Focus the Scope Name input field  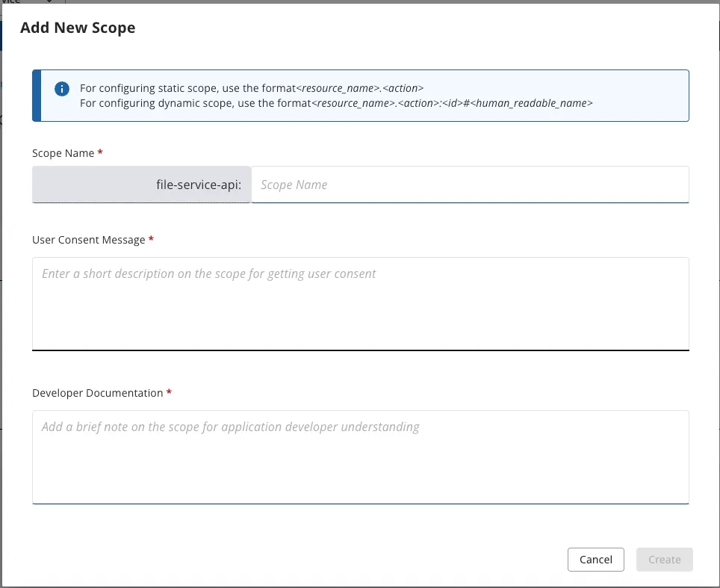(471, 185)
